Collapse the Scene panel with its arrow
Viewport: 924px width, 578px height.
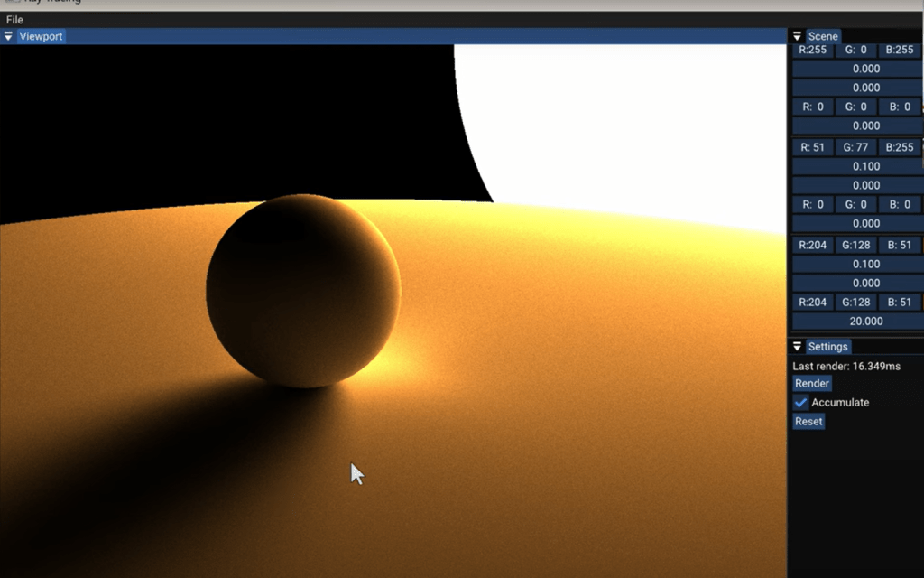tap(797, 36)
